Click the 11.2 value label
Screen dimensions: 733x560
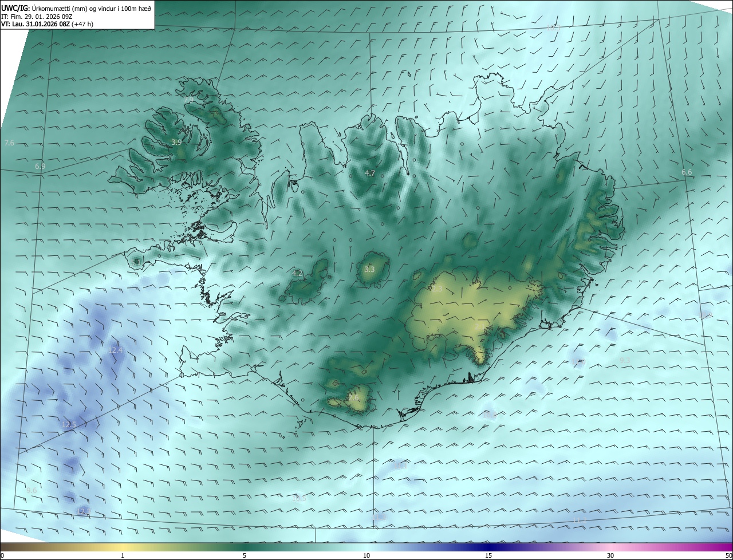click(x=580, y=520)
